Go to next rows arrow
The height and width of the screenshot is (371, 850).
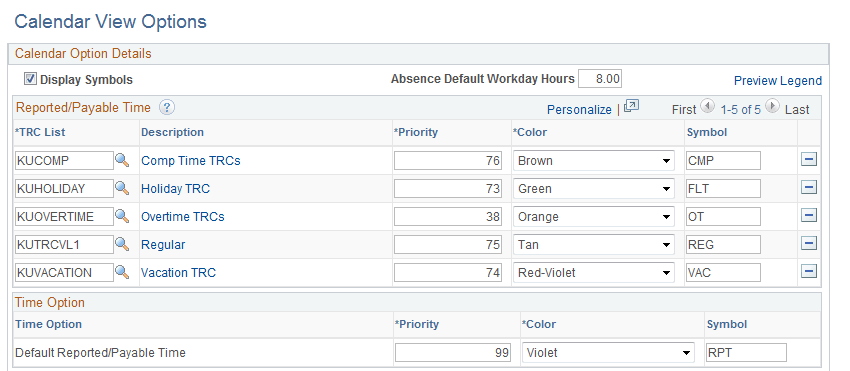pos(773,106)
